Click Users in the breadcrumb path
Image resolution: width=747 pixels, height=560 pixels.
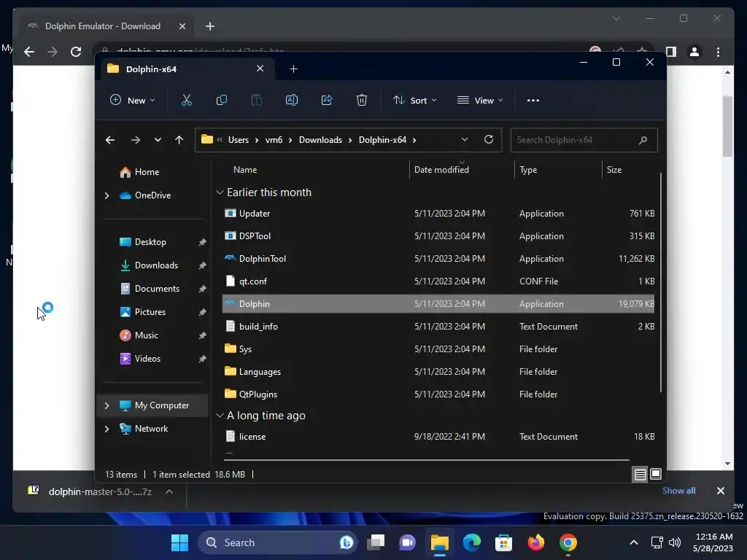(x=239, y=140)
